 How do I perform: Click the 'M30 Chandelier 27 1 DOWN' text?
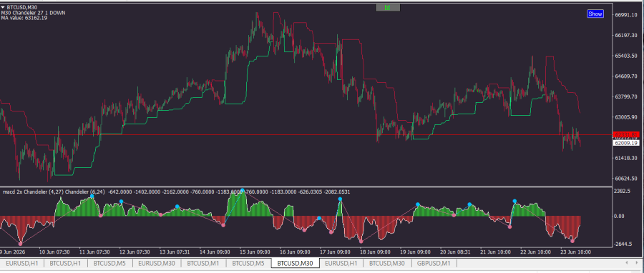(x=33, y=13)
